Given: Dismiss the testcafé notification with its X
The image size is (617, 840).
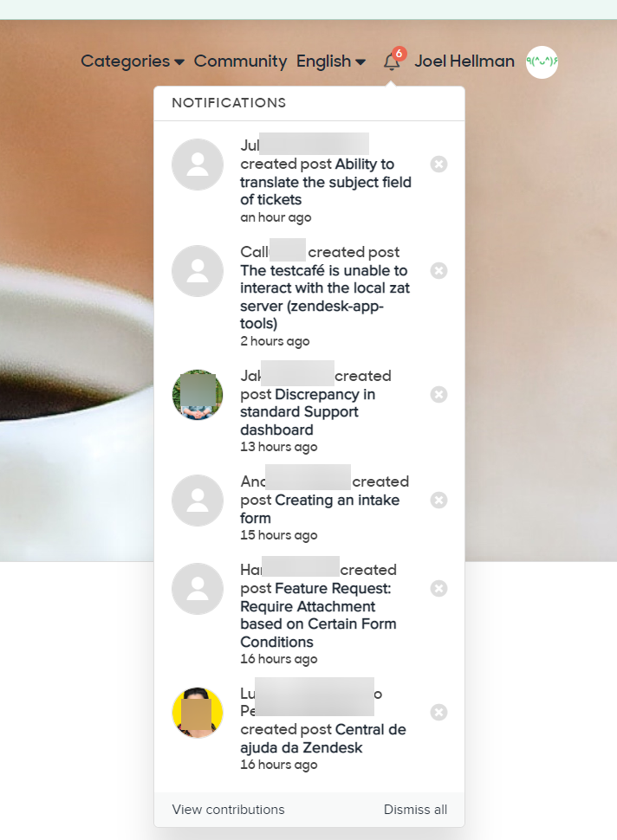Looking at the screenshot, I should point(439,270).
